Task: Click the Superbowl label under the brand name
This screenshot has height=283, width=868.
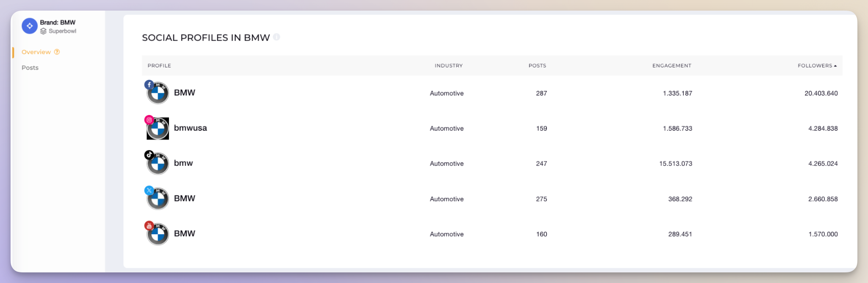Action: [62, 31]
